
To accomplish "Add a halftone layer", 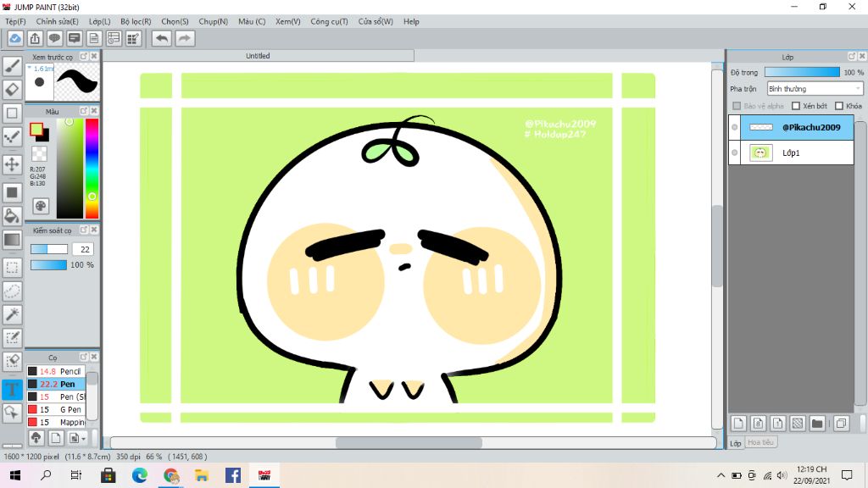I will coord(798,424).
